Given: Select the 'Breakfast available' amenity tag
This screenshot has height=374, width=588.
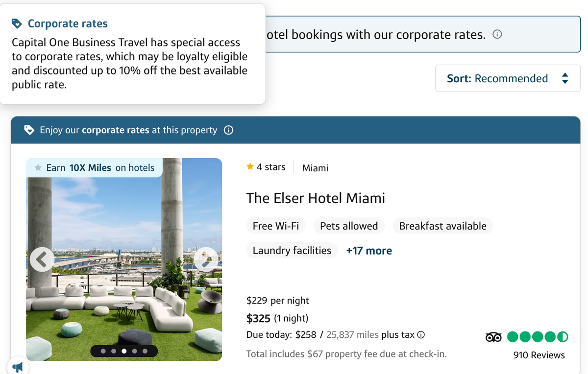Looking at the screenshot, I should (x=442, y=226).
